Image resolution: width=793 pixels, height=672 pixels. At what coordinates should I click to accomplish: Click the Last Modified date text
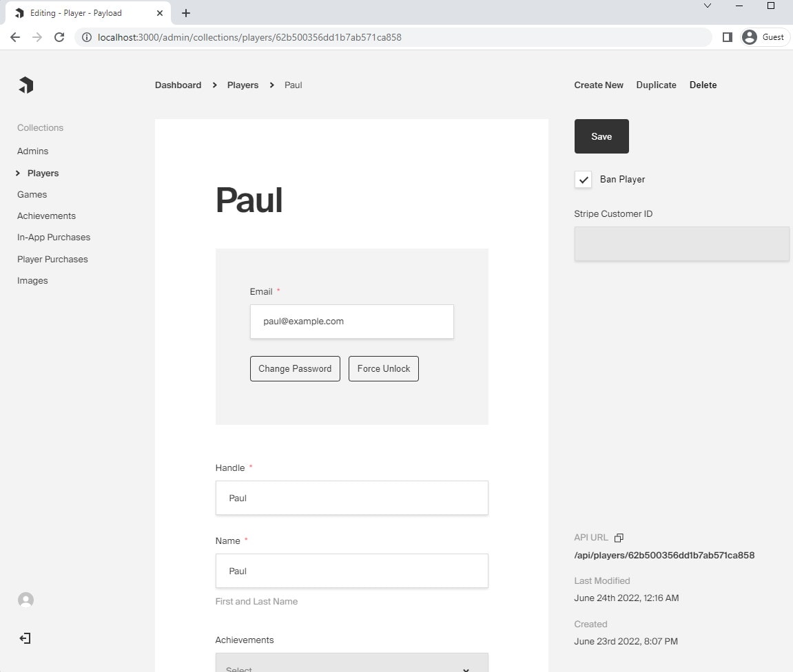tap(626, 598)
